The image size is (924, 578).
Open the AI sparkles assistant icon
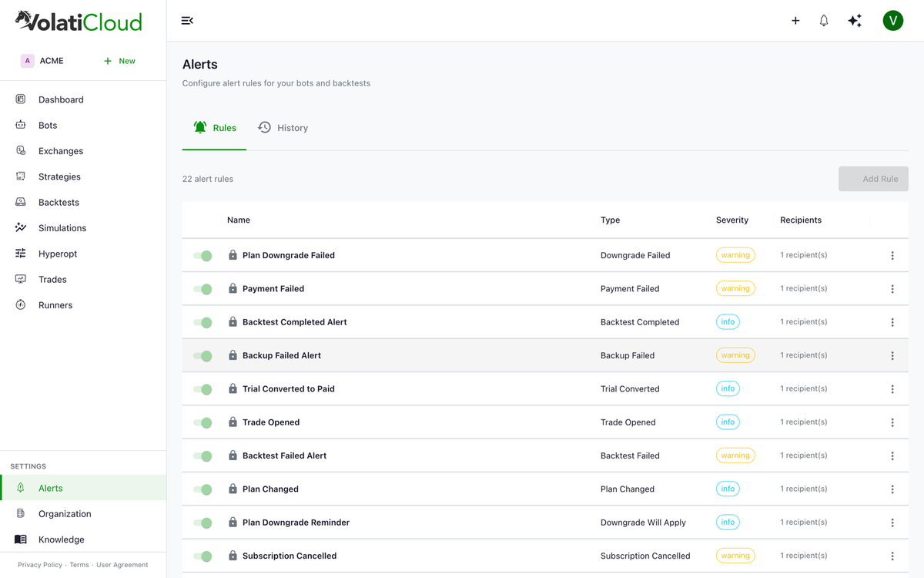tap(855, 21)
